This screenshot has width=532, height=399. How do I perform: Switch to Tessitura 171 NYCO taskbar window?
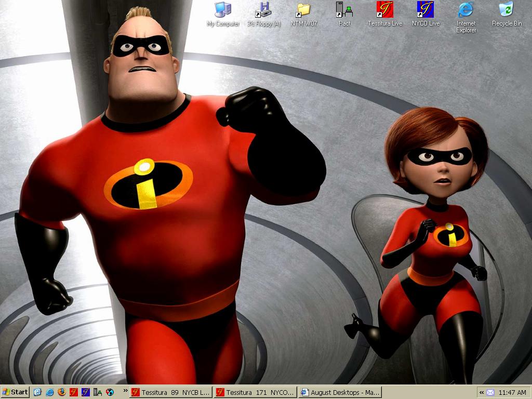pos(256,393)
